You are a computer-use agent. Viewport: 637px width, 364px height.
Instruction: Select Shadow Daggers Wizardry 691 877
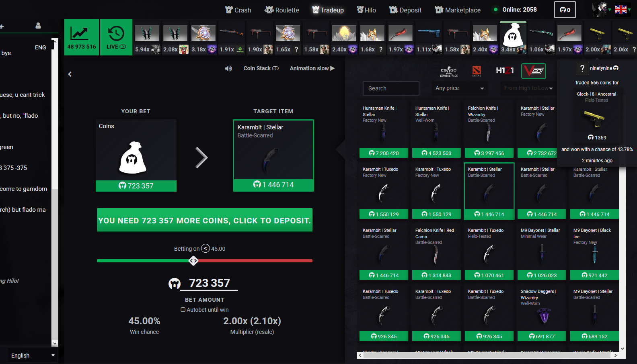click(542, 314)
